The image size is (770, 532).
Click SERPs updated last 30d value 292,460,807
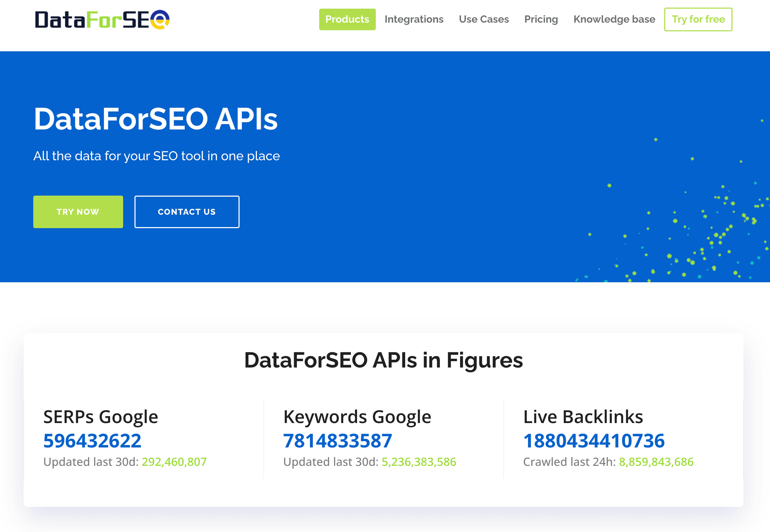click(x=174, y=462)
